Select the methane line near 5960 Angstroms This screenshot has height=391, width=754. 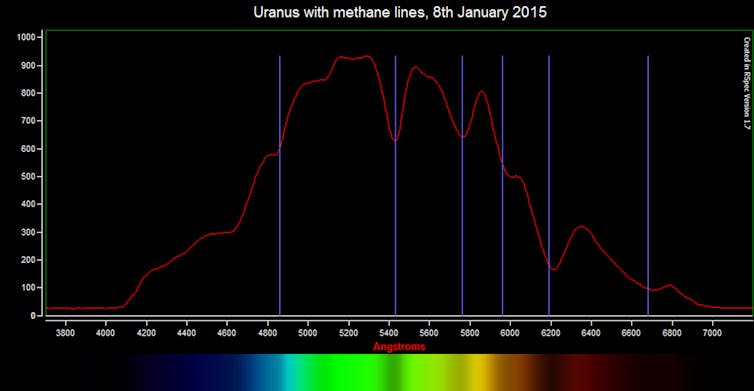(x=503, y=186)
